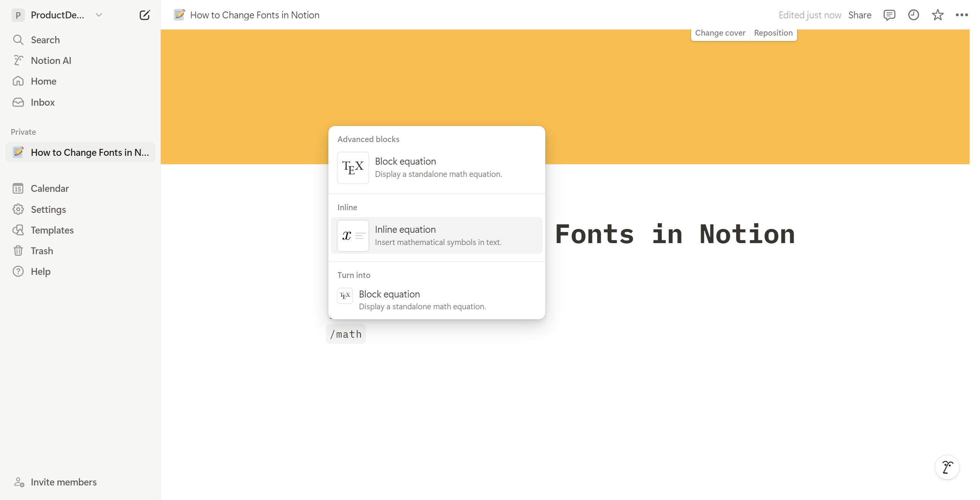Go to Home in sidebar

tap(80, 81)
